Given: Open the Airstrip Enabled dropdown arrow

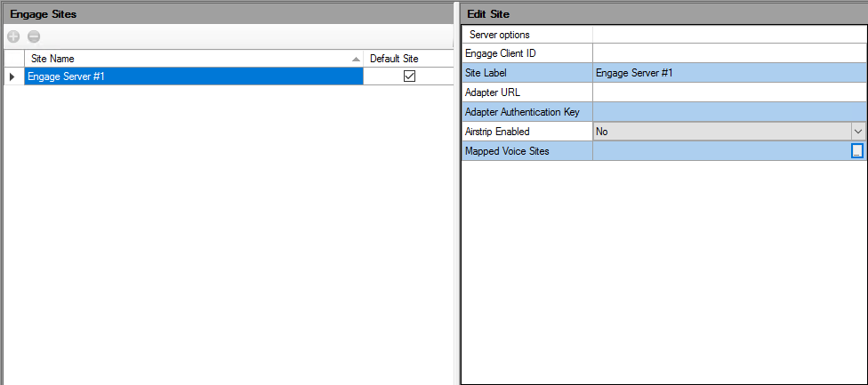Looking at the screenshot, I should [858, 132].
